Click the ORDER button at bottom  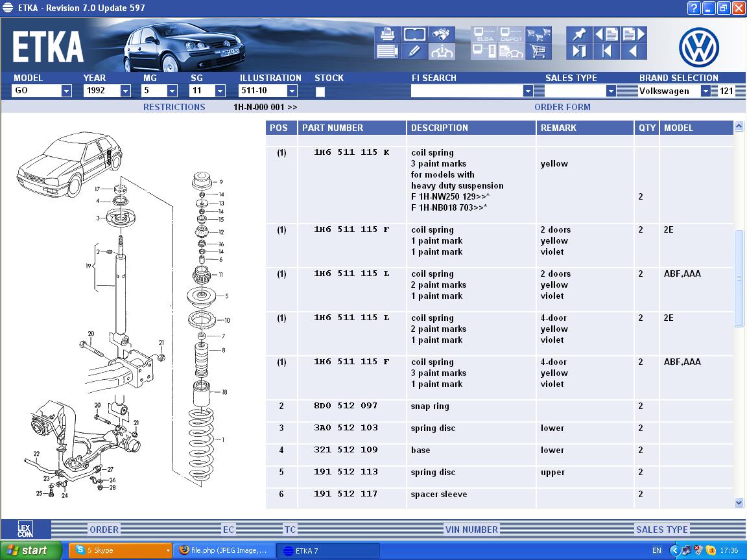pos(104,530)
